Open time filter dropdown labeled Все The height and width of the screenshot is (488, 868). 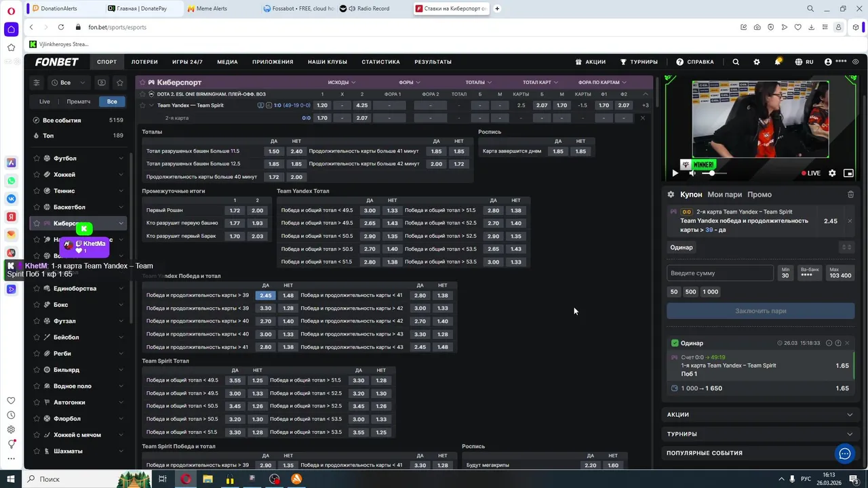click(68, 83)
